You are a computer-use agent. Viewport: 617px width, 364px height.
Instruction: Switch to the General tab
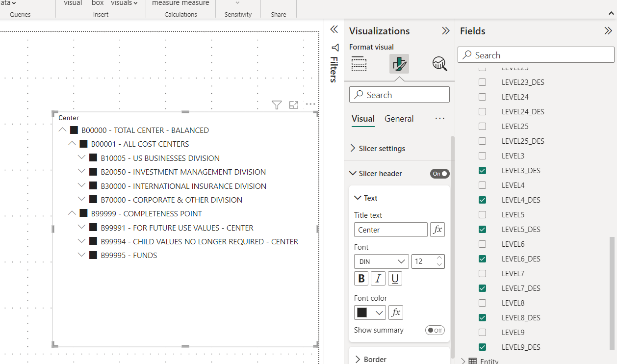point(399,119)
